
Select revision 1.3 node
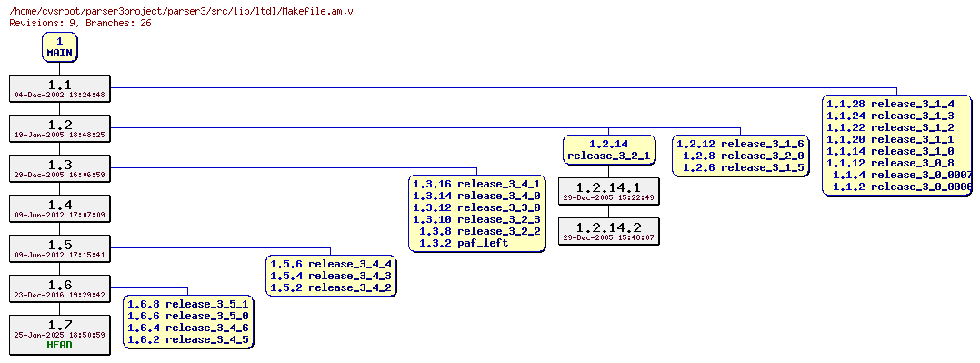(60, 168)
